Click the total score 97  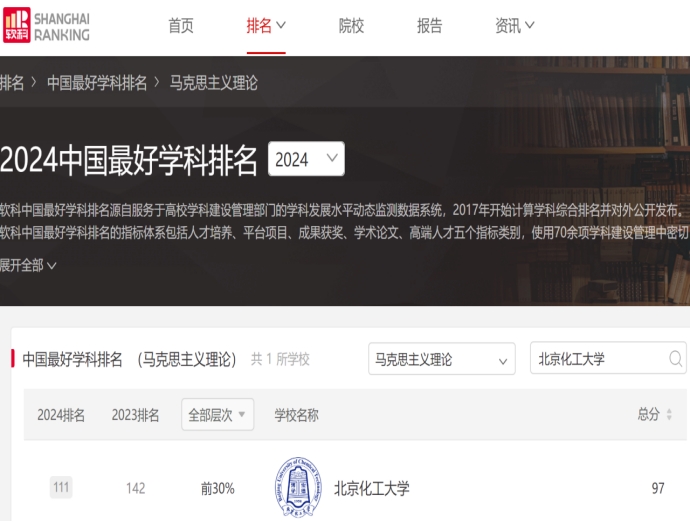pos(658,488)
